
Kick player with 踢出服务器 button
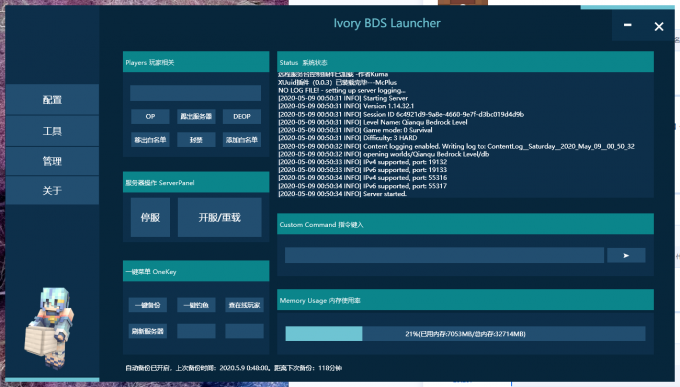tap(196, 116)
